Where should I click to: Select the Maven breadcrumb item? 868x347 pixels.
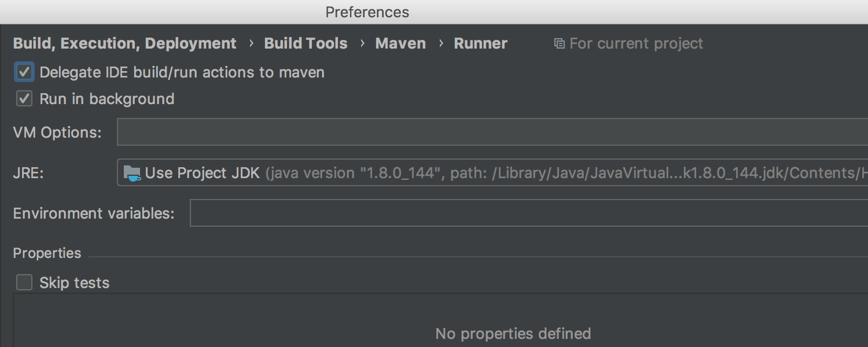coord(400,43)
